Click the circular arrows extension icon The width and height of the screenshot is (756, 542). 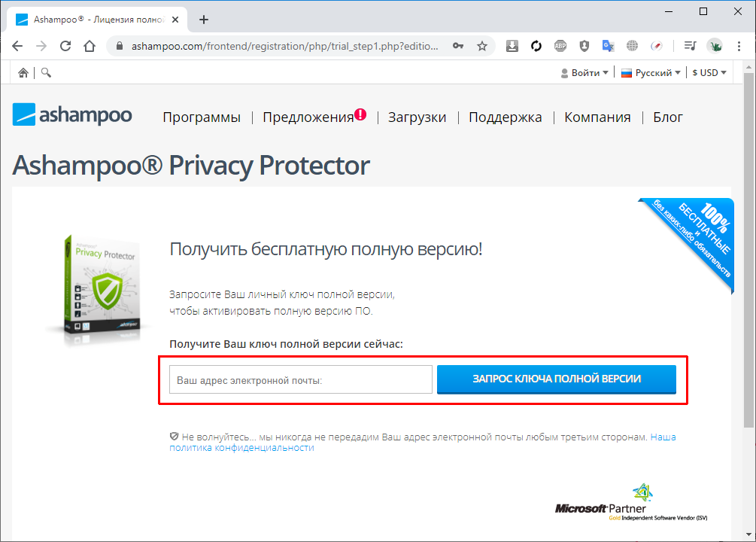point(536,45)
